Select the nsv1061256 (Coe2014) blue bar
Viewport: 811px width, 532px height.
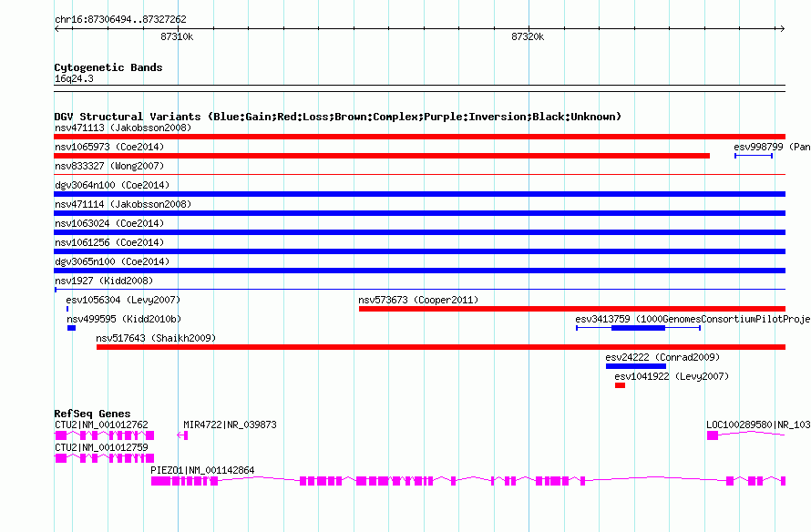(x=419, y=251)
